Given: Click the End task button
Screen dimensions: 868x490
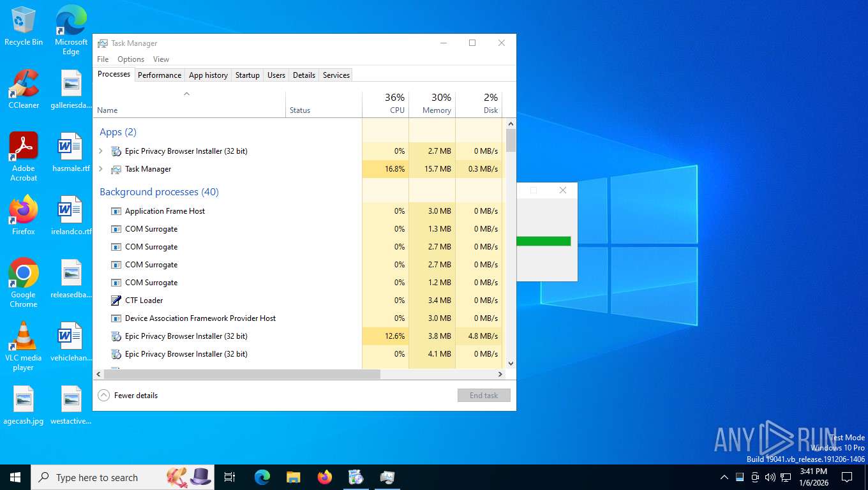Looking at the screenshot, I should click(x=484, y=396).
